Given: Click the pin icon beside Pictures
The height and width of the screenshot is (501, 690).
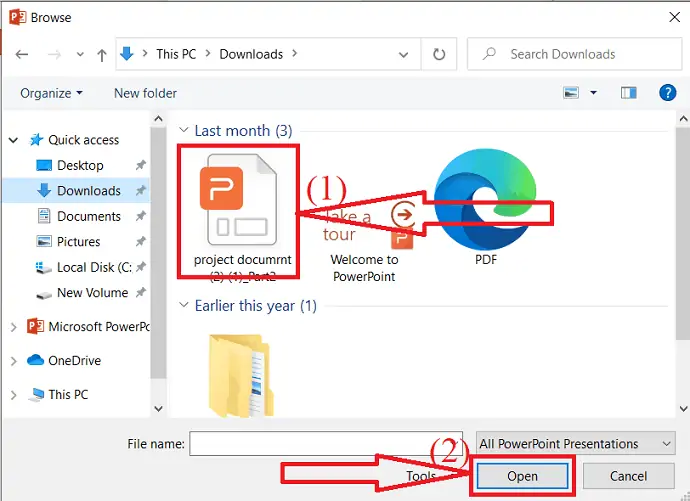Looking at the screenshot, I should tap(140, 242).
